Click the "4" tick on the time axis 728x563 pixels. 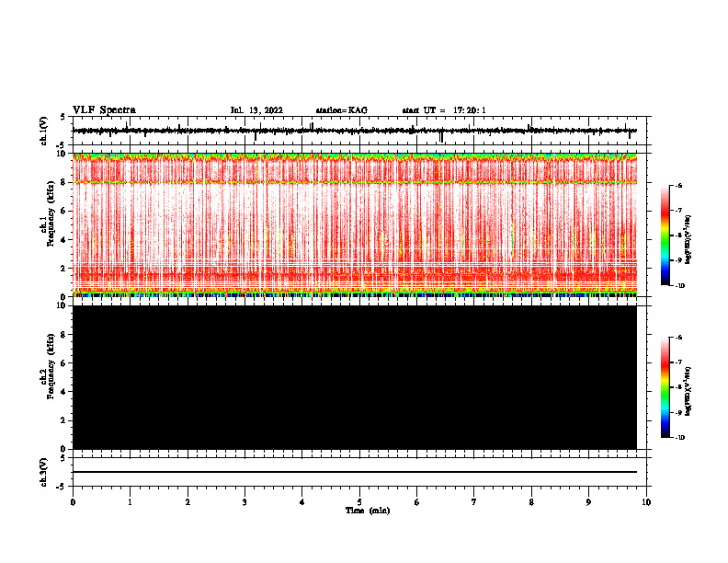point(302,502)
